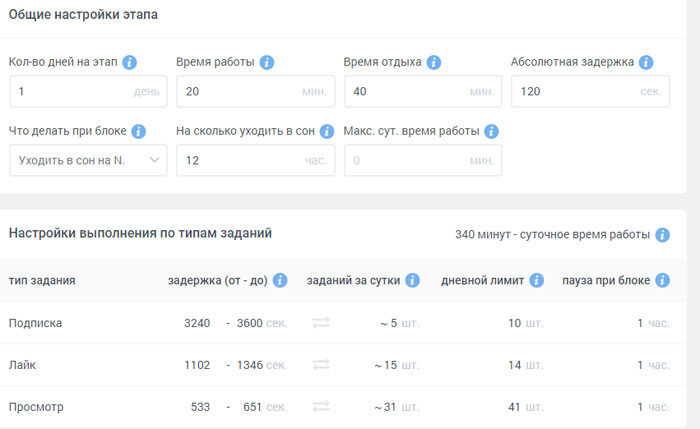700x429 pixels.
Task: Click info icon in дневной лимит header
Action: (x=536, y=280)
